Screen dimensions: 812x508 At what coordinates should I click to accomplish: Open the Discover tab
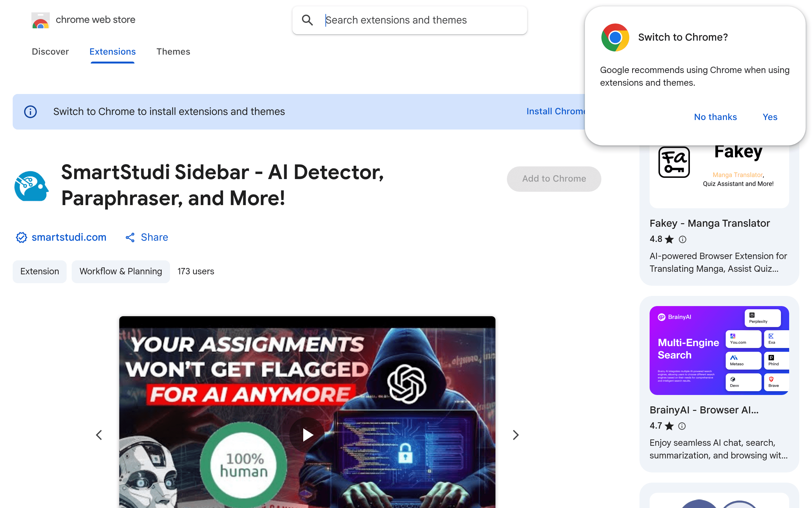(50, 52)
